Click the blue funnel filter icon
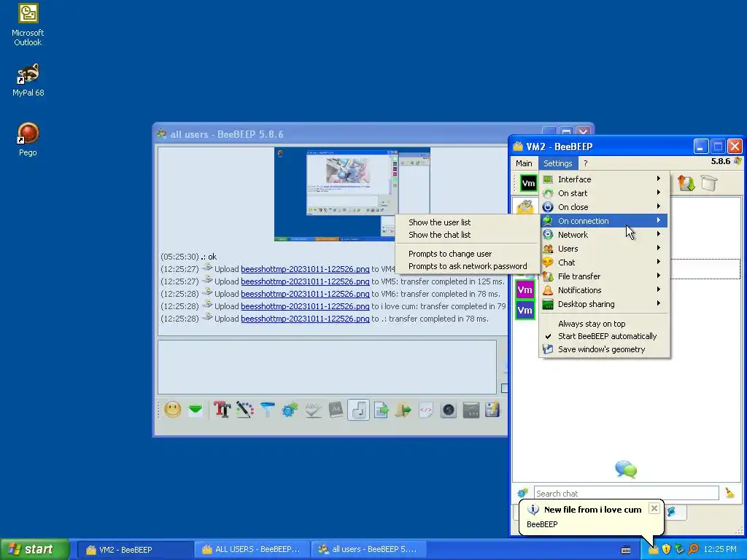Viewport: 747px width, 560px height. click(267, 410)
